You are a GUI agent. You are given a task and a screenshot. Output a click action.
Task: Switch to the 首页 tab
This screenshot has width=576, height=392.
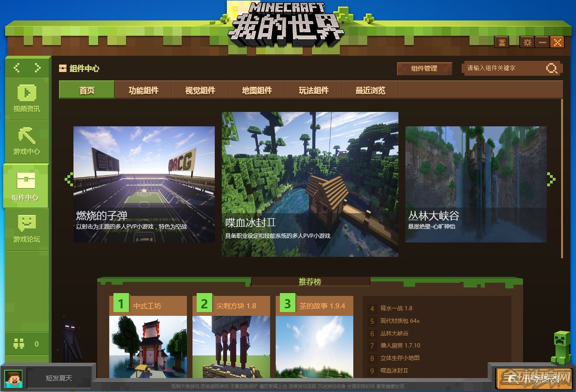click(x=87, y=90)
